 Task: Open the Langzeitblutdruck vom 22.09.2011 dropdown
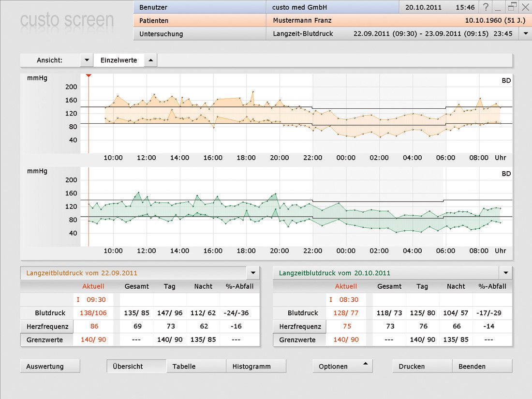point(253,273)
